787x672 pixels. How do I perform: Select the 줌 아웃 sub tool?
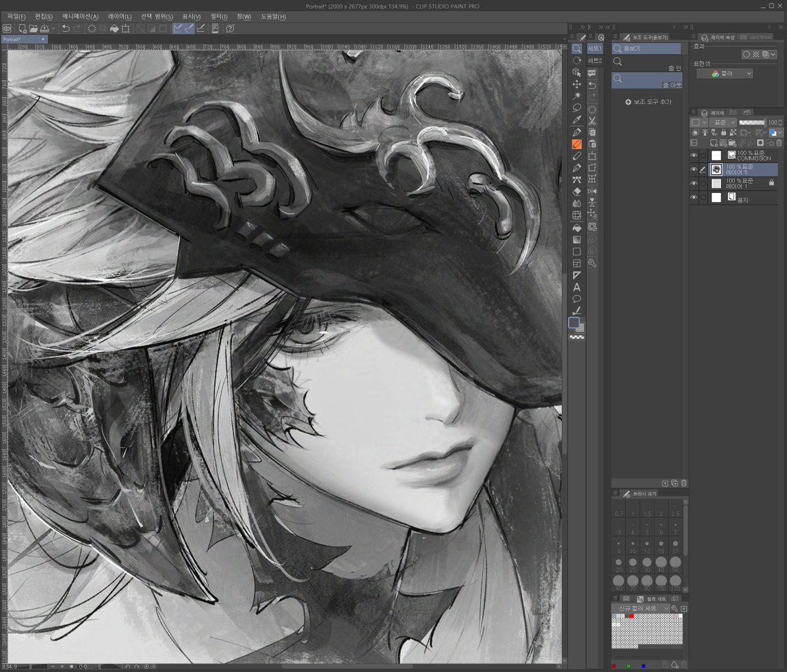pyautogui.click(x=647, y=81)
